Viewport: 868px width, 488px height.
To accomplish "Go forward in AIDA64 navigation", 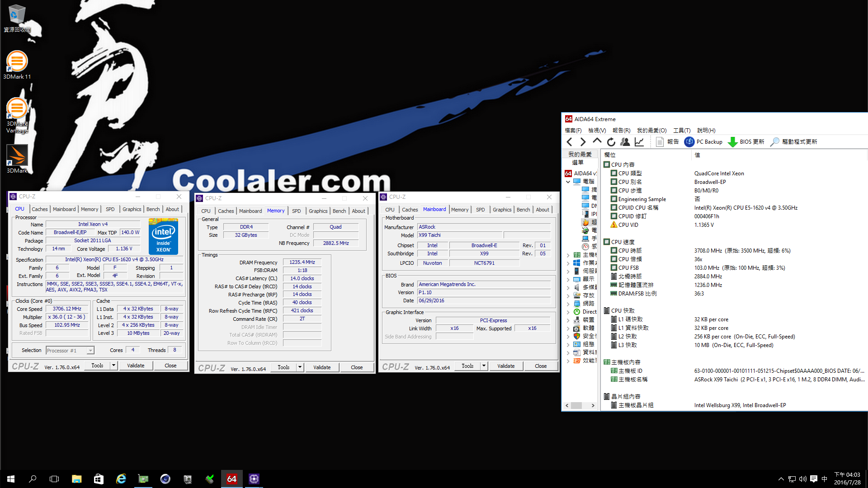I will 583,142.
